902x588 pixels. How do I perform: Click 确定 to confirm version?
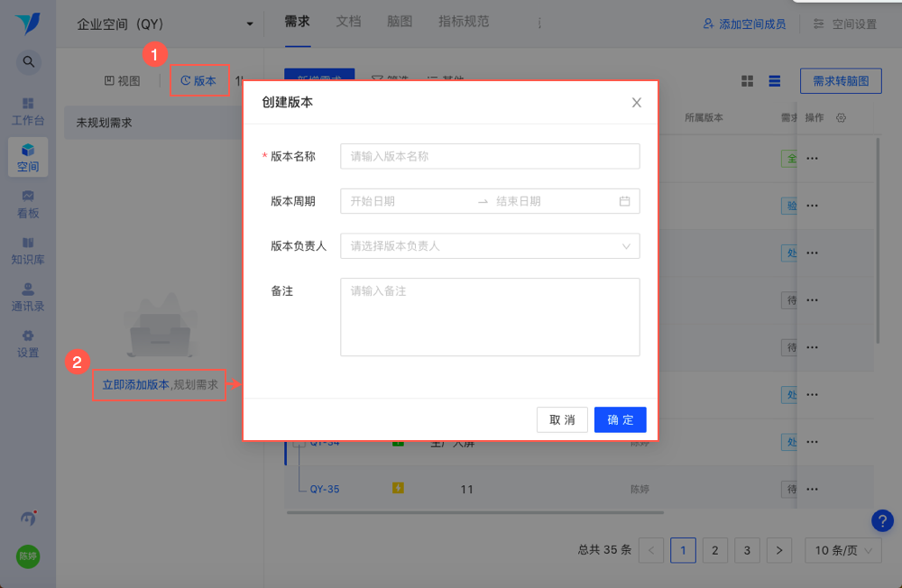pos(621,419)
